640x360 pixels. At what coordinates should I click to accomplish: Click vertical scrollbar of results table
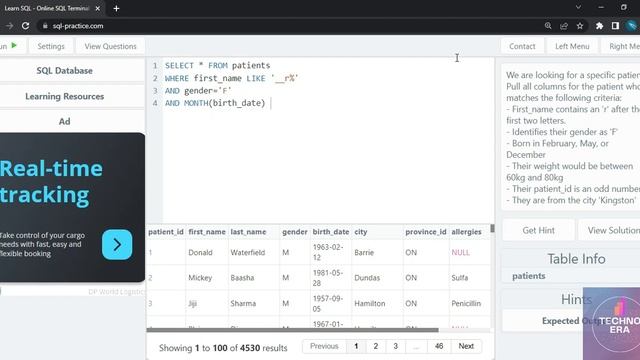click(492, 228)
